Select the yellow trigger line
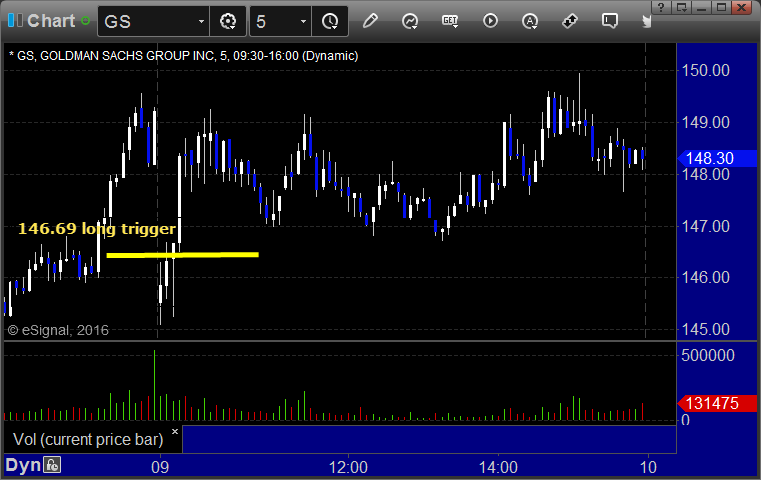This screenshot has height=480, width=761. pyautogui.click(x=182, y=255)
